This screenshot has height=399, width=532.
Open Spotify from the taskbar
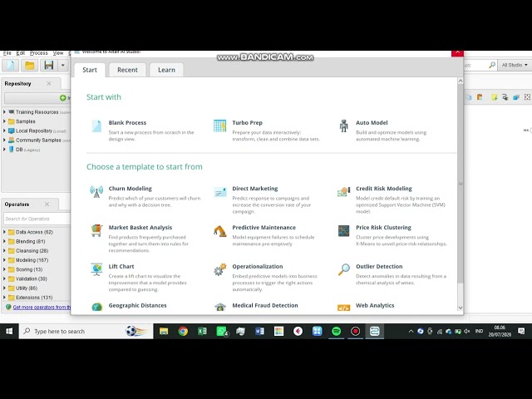[336, 331]
